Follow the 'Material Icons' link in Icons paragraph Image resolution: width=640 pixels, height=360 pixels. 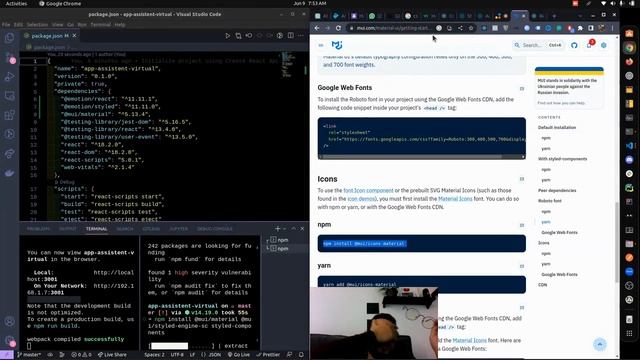click(x=455, y=199)
